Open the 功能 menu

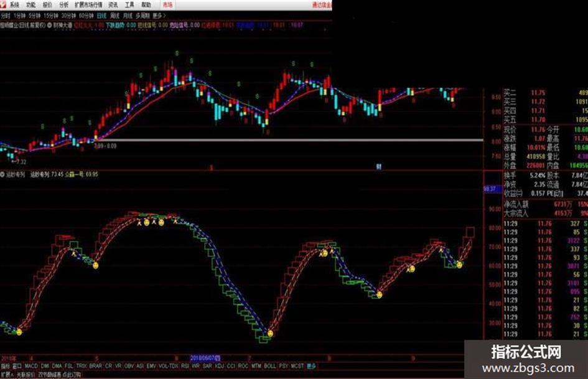31,5
